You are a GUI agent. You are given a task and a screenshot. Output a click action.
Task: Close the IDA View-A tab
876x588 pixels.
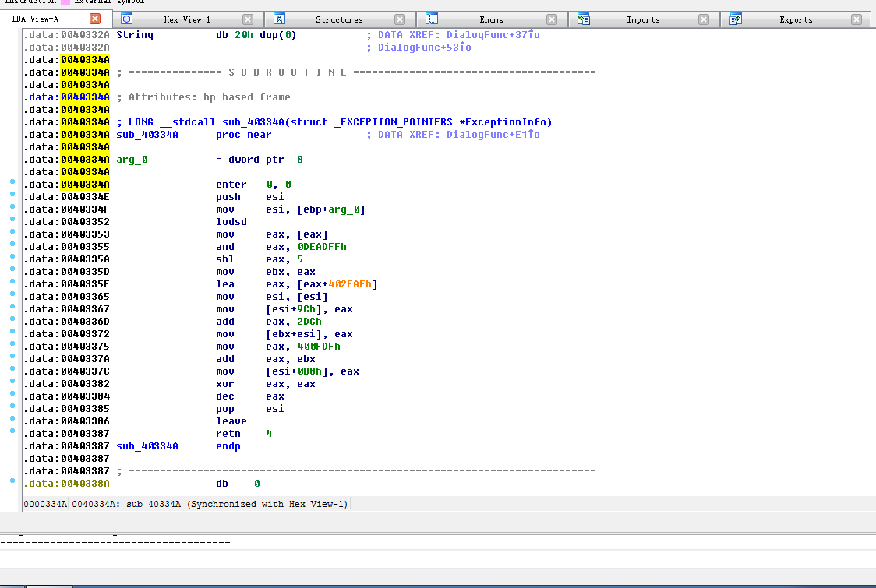[x=95, y=19]
